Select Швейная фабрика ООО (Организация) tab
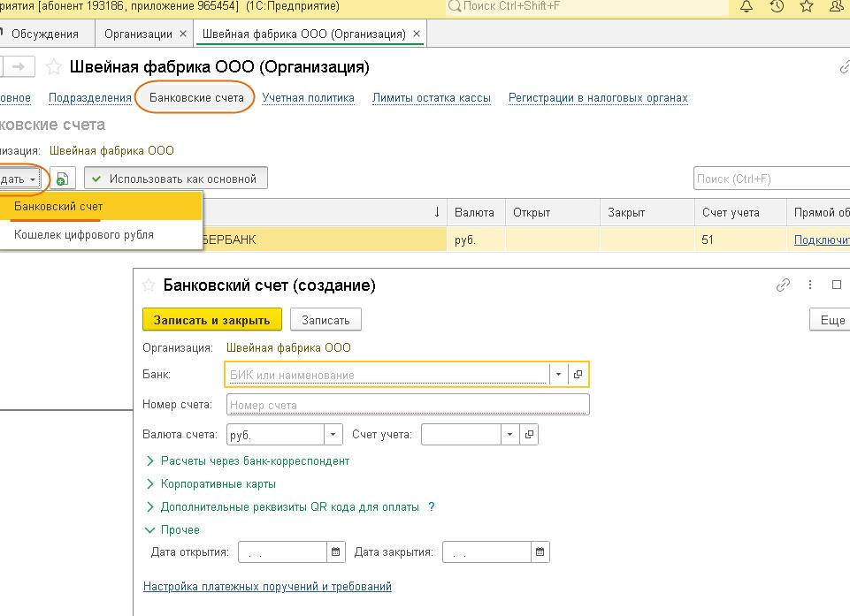Image resolution: width=850 pixels, height=616 pixels. click(x=303, y=34)
